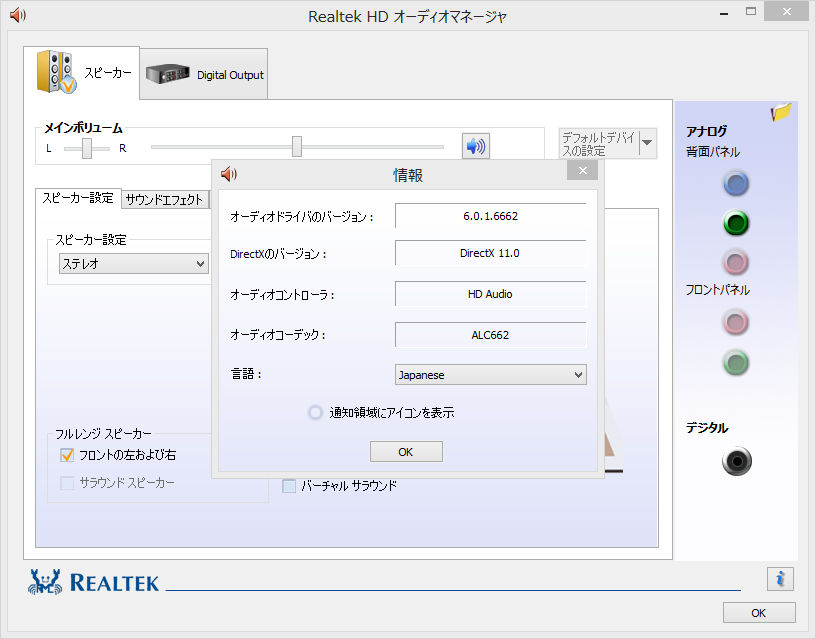Toggle the フロントの左および右 checkbox
The height and width of the screenshot is (639, 816).
pyautogui.click(x=67, y=455)
